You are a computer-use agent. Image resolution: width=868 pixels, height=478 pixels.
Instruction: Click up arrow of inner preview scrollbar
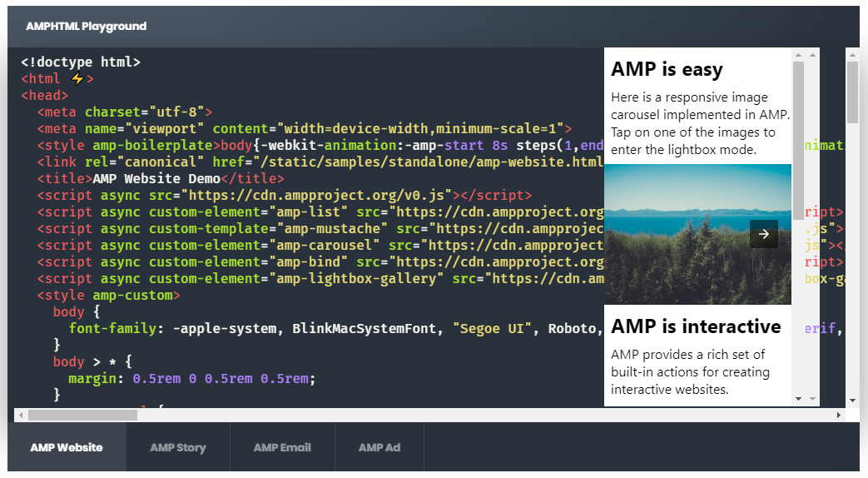tap(798, 55)
